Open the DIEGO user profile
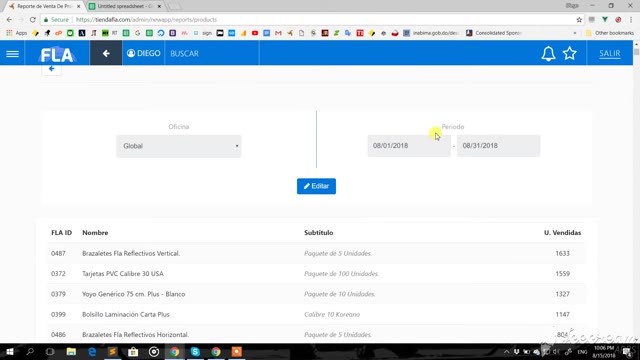The height and width of the screenshot is (360, 640). [x=143, y=53]
